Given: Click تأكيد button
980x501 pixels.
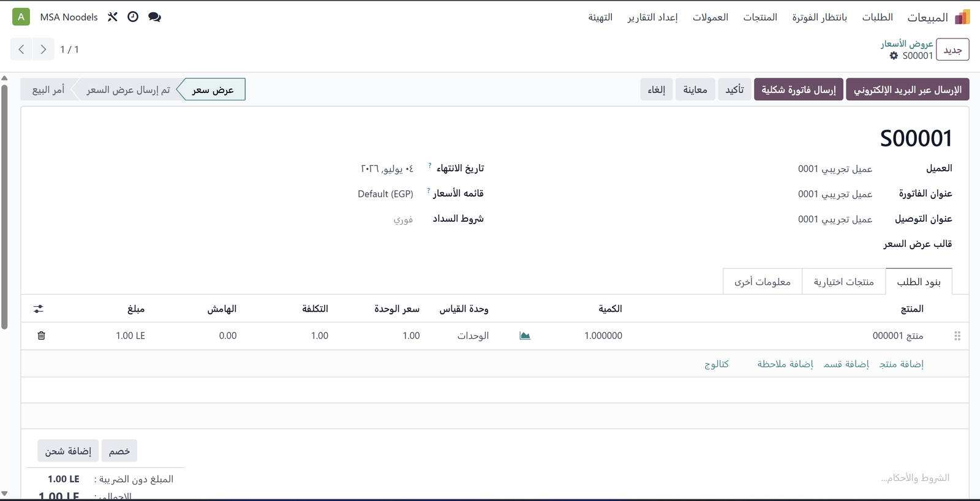Looking at the screenshot, I should (x=734, y=89).
